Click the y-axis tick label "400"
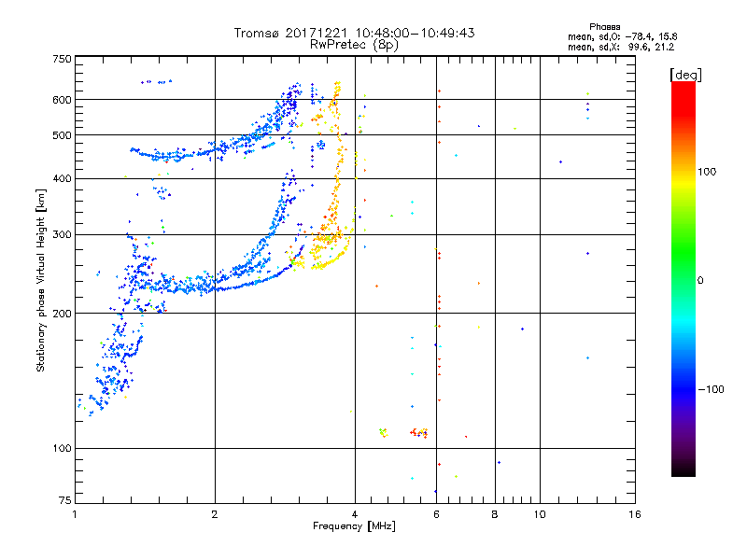The width and height of the screenshot is (747, 560). [x=62, y=178]
